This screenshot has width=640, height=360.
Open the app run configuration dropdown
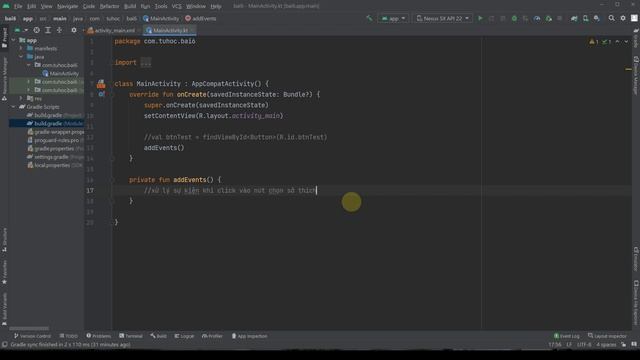click(393, 18)
